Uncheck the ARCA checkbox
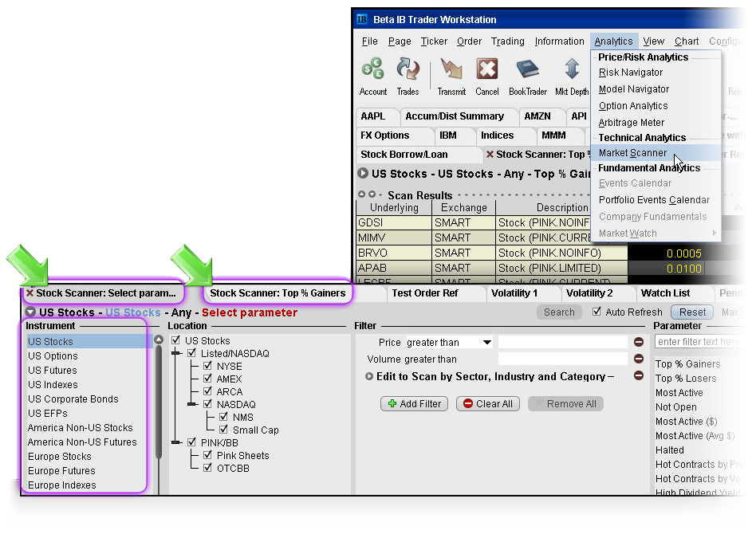 pos(208,391)
